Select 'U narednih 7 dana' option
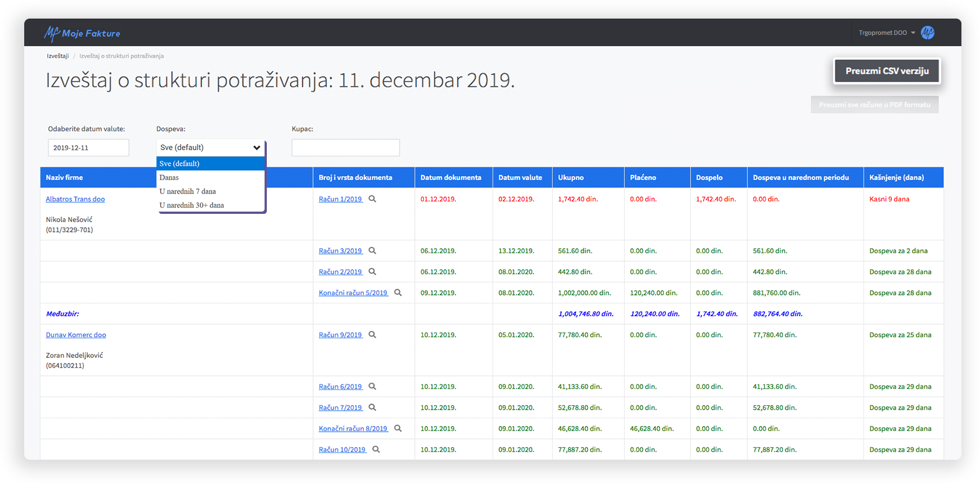980x484 pixels. (187, 191)
